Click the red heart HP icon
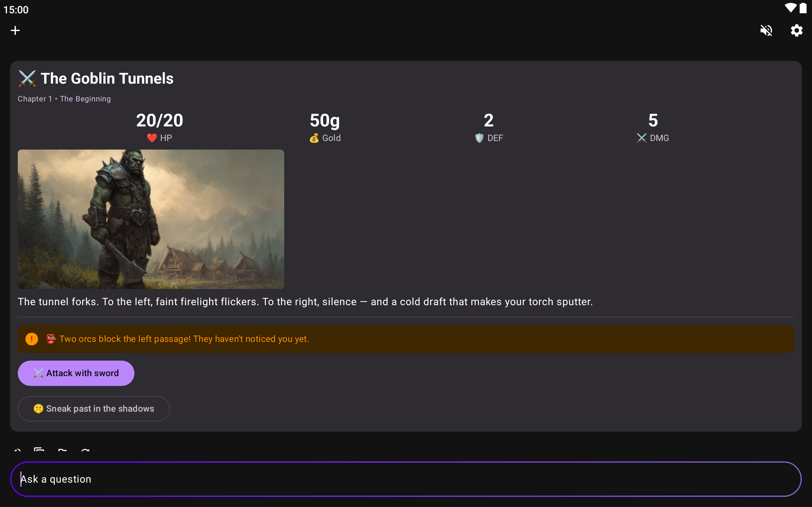This screenshot has height=507, width=812. click(x=152, y=138)
